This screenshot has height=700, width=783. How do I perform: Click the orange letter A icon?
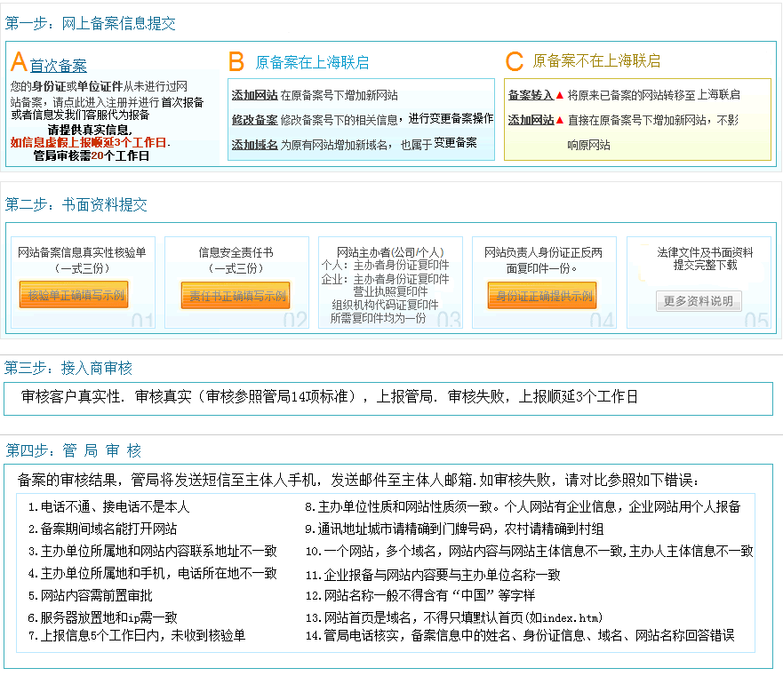click(x=19, y=62)
